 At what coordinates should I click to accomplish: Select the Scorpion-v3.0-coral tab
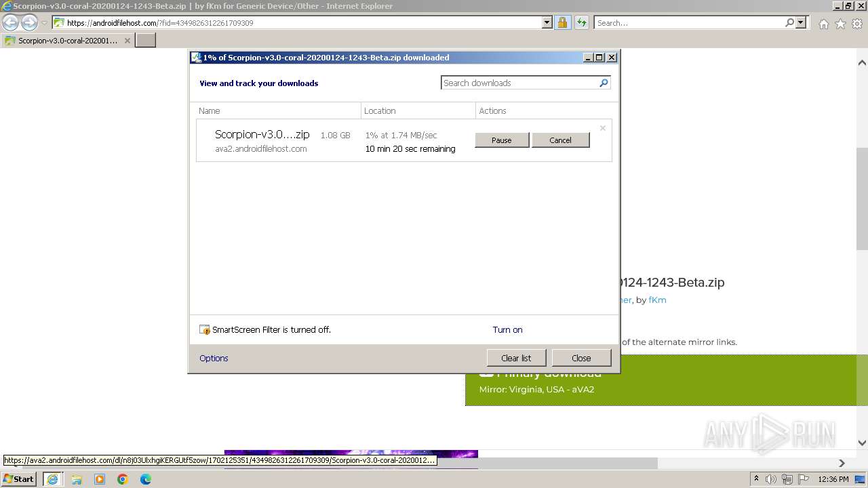point(67,41)
